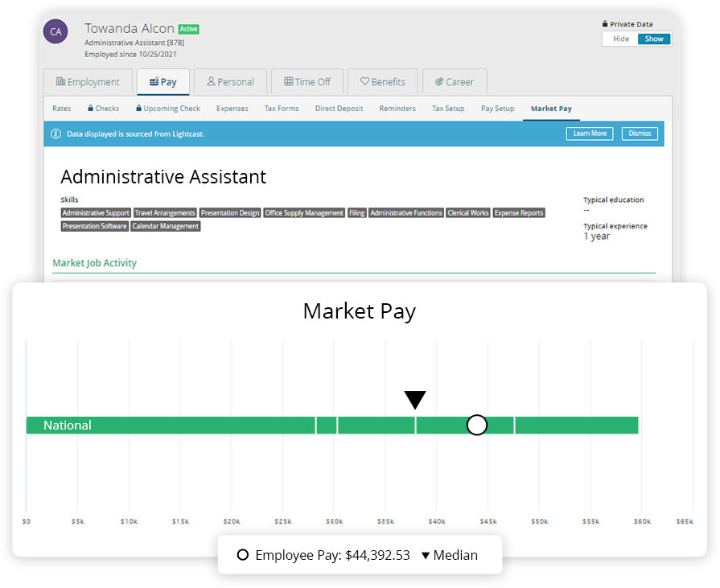Go to the Career tab
Screen dimensions: 720x588
[x=455, y=82]
